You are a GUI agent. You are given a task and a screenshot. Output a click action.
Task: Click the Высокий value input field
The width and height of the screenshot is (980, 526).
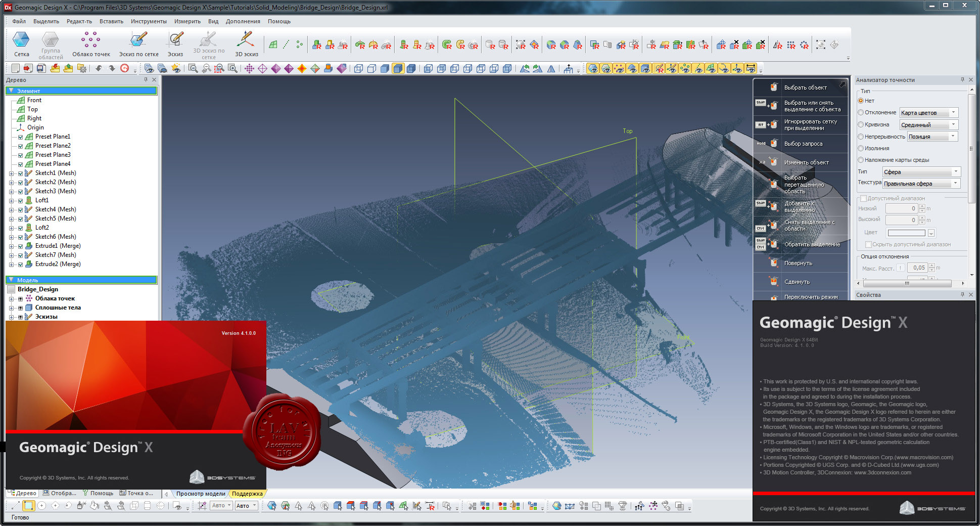(x=902, y=220)
